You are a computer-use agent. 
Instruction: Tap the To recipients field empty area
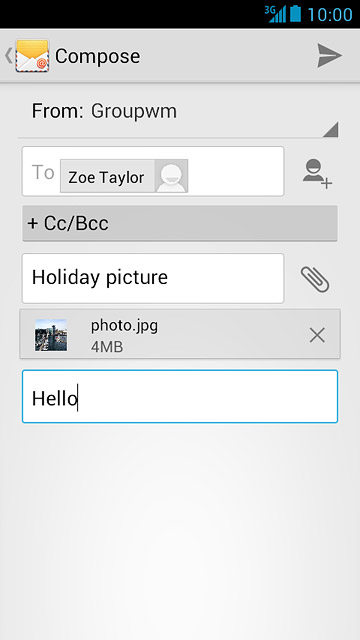pos(236,171)
